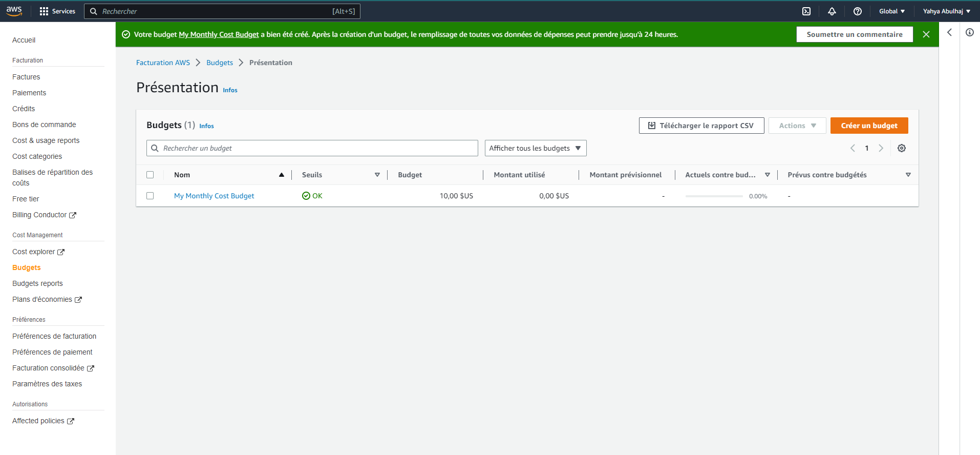
Task: Click the 10,00 $US budget cell
Action: (456, 196)
